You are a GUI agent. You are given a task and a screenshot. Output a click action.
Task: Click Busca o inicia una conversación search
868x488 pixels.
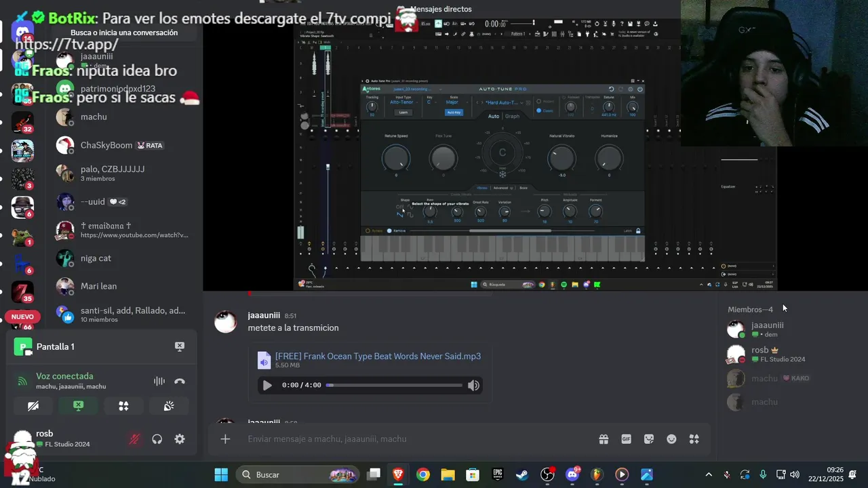coord(124,33)
